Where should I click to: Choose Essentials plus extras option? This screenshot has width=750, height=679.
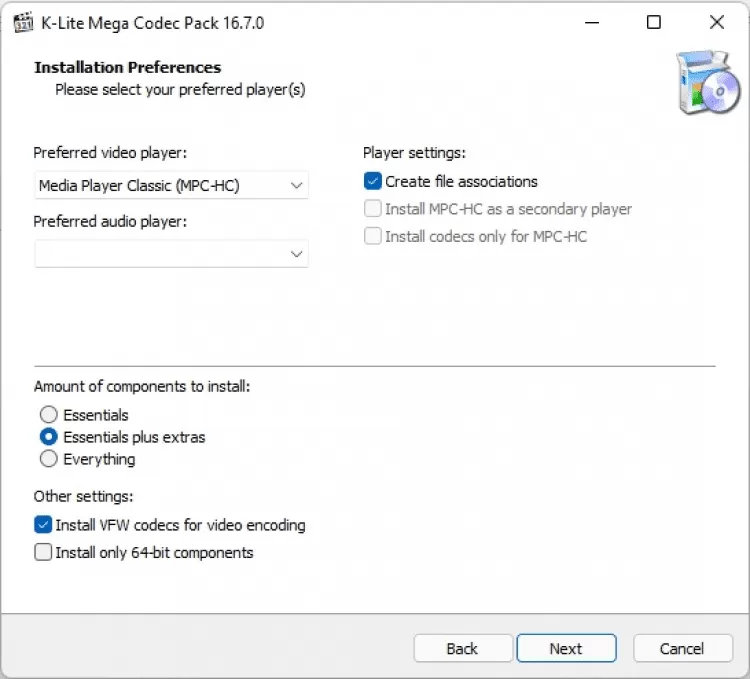pyautogui.click(x=48, y=437)
